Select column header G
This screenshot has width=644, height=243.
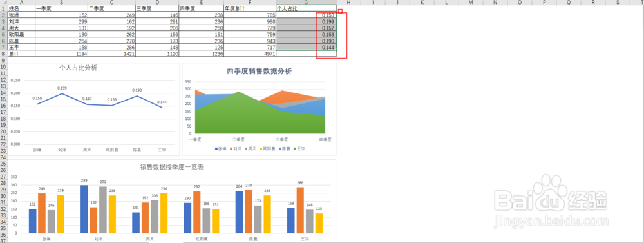307,3
